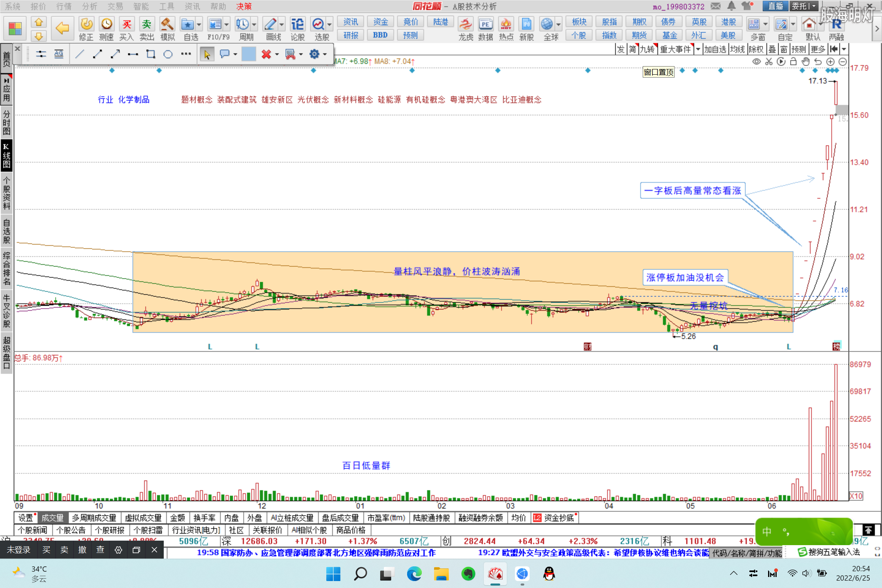The height and width of the screenshot is (588, 882).
Task: Toggle the hand pan tool
Action: click(x=806, y=62)
